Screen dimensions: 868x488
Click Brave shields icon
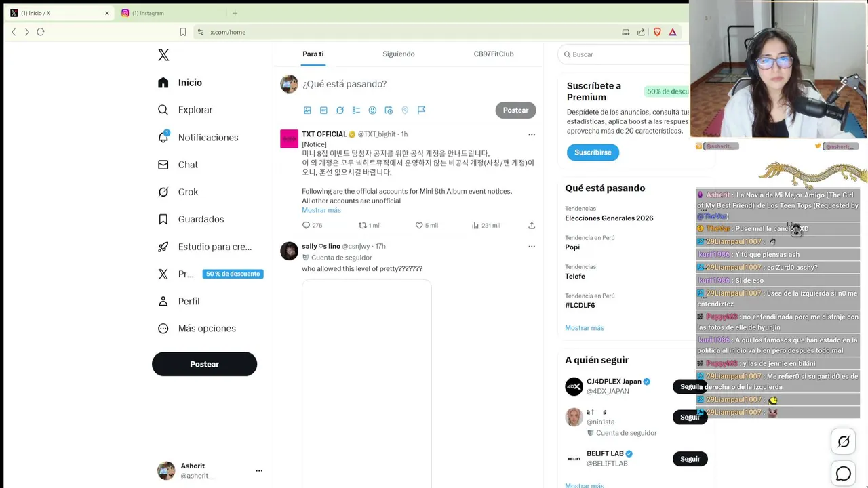[x=657, y=32]
